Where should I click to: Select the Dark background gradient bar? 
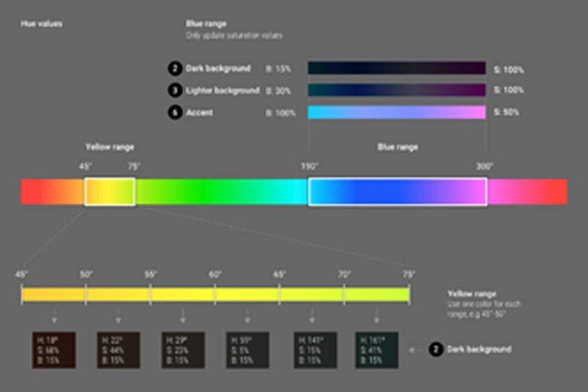coord(396,68)
